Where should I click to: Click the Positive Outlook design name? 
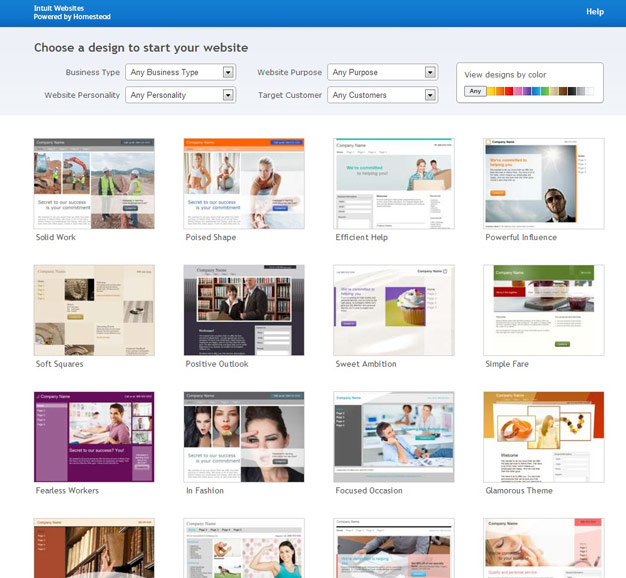click(x=217, y=364)
